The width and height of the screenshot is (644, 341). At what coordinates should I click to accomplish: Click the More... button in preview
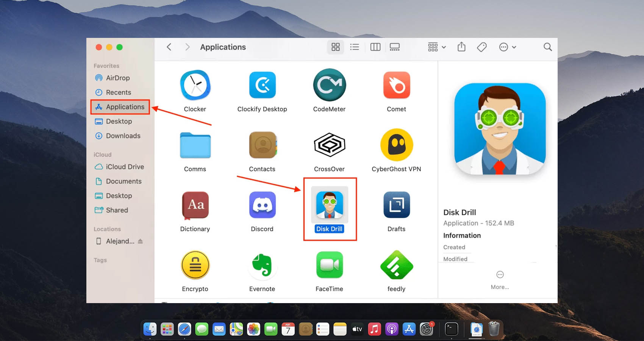point(500,280)
